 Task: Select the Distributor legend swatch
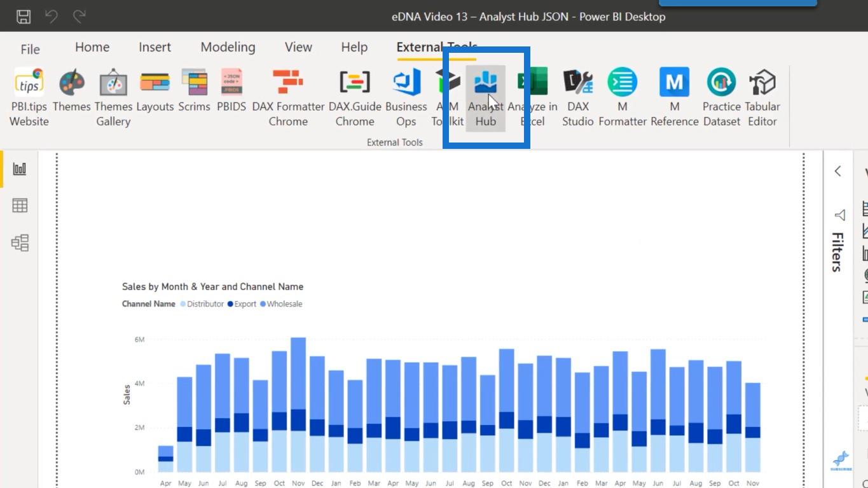(x=183, y=304)
